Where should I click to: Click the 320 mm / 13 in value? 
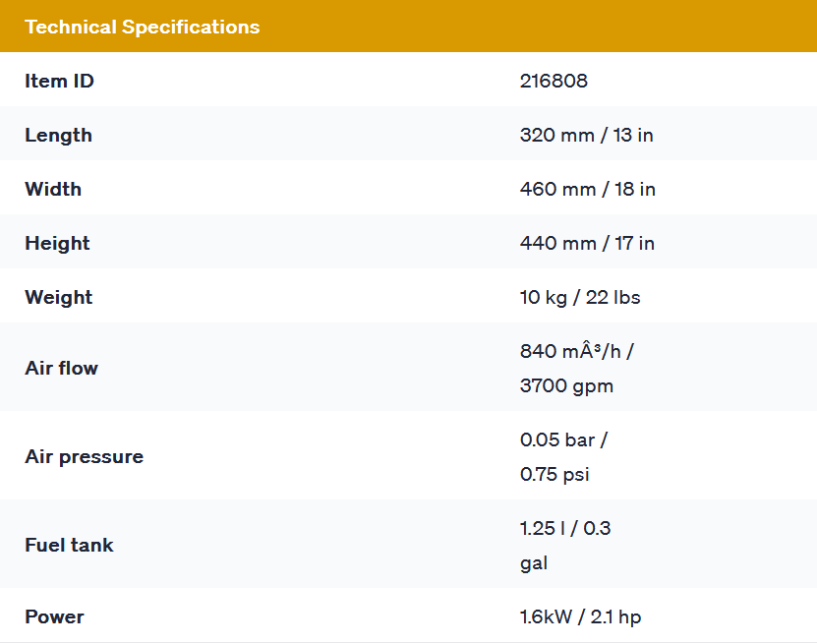click(586, 135)
